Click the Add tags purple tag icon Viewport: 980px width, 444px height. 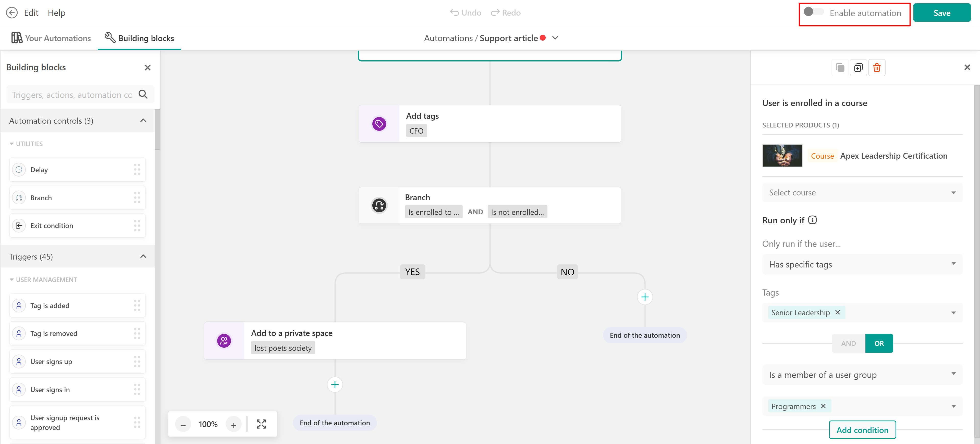(x=379, y=124)
